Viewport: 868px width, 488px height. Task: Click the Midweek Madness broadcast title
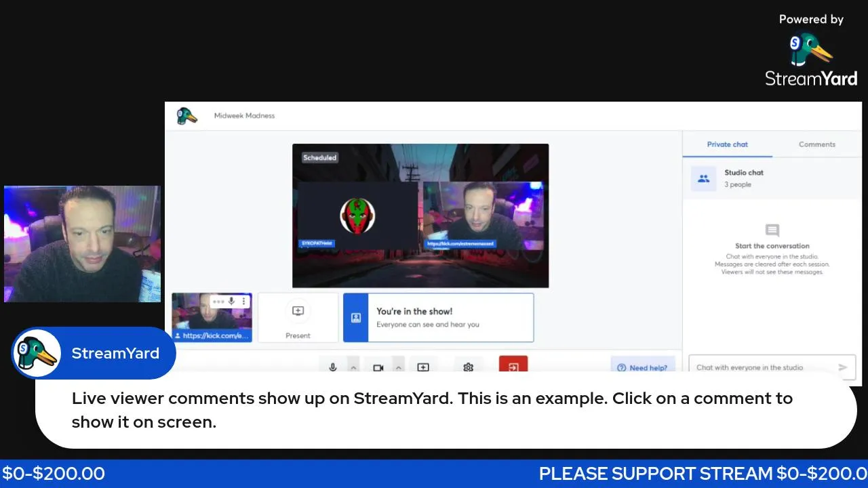244,116
